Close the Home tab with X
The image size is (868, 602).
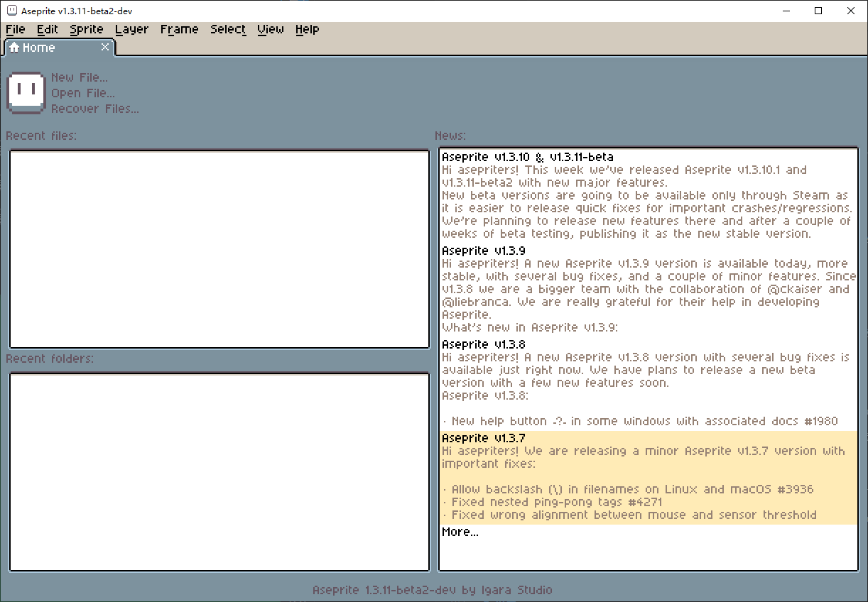pos(105,47)
